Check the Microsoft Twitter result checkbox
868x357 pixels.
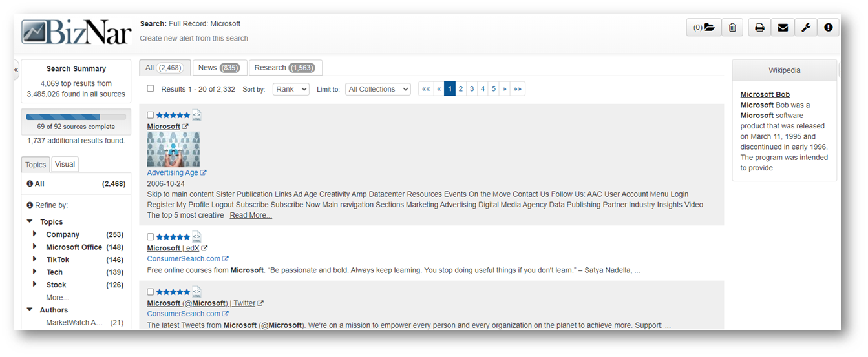point(151,292)
